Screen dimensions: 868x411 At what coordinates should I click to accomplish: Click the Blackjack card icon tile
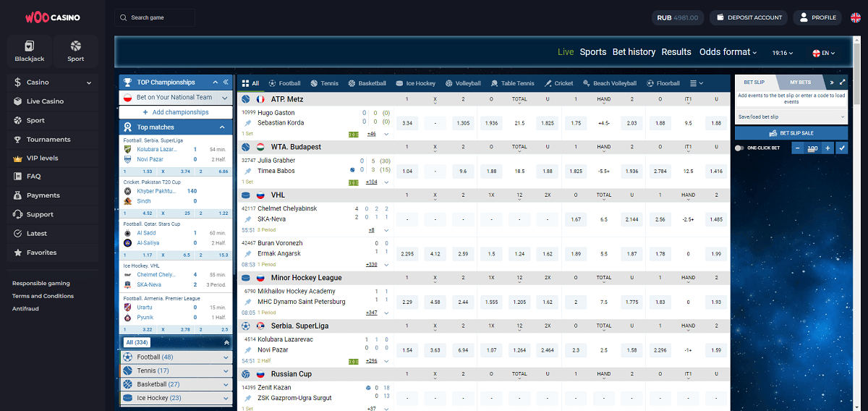(x=29, y=51)
